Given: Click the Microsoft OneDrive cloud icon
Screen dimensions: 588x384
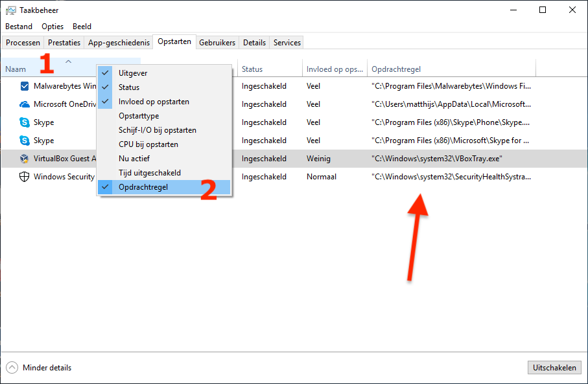Looking at the screenshot, I should pyautogui.click(x=25, y=104).
